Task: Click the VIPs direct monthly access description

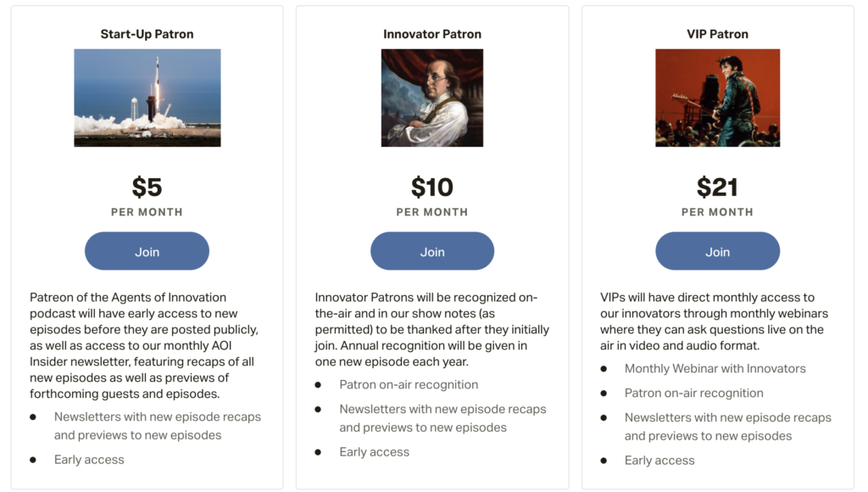Action: 714,321
